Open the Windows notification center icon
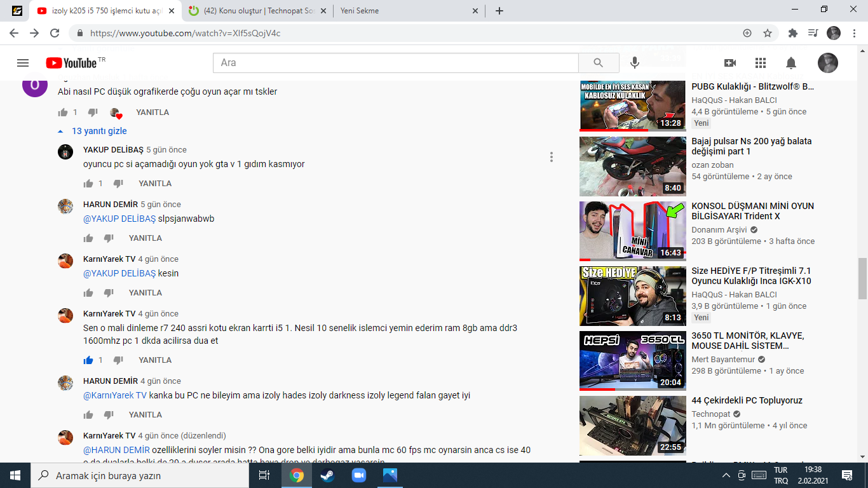Image resolution: width=868 pixels, height=488 pixels. pos(847,475)
